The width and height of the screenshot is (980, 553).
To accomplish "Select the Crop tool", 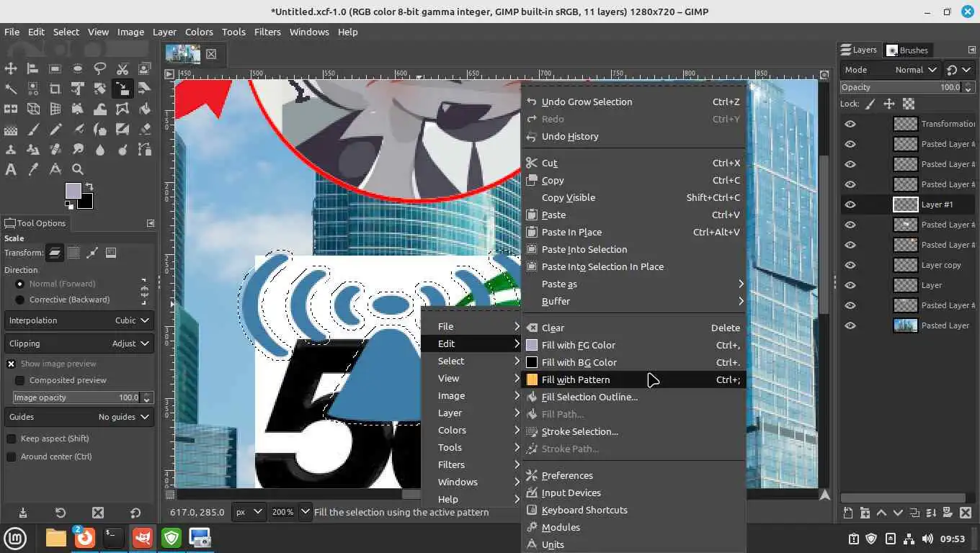I will click(x=55, y=89).
